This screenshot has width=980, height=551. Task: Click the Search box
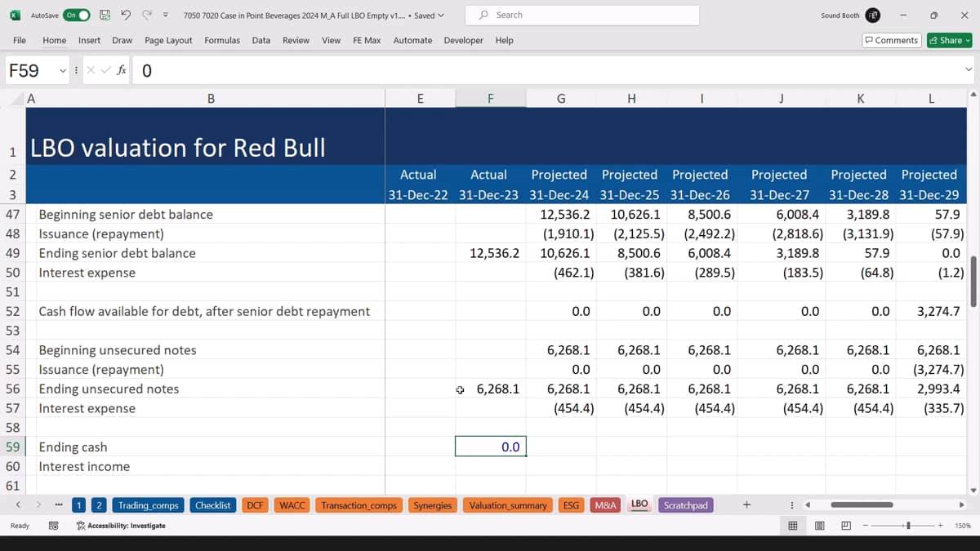(582, 16)
